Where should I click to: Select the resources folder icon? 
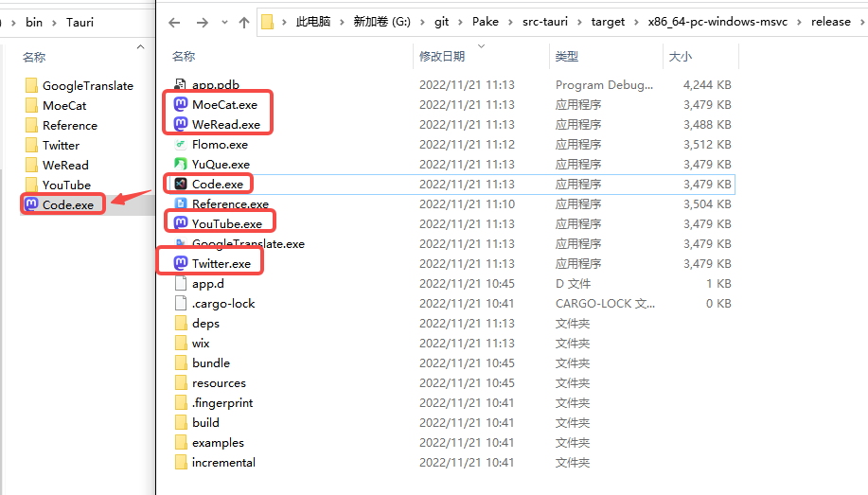click(181, 382)
